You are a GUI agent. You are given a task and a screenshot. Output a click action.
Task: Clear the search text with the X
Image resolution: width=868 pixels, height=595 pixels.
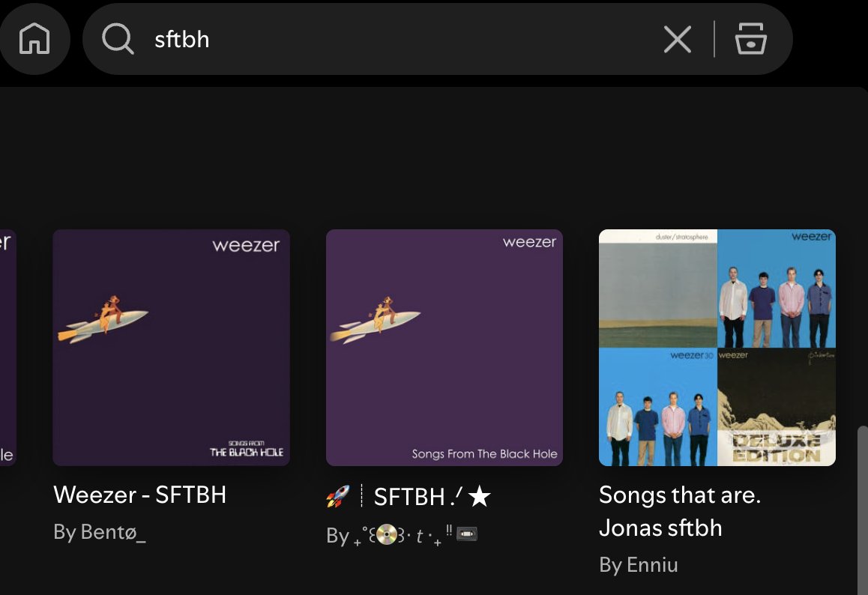(677, 39)
